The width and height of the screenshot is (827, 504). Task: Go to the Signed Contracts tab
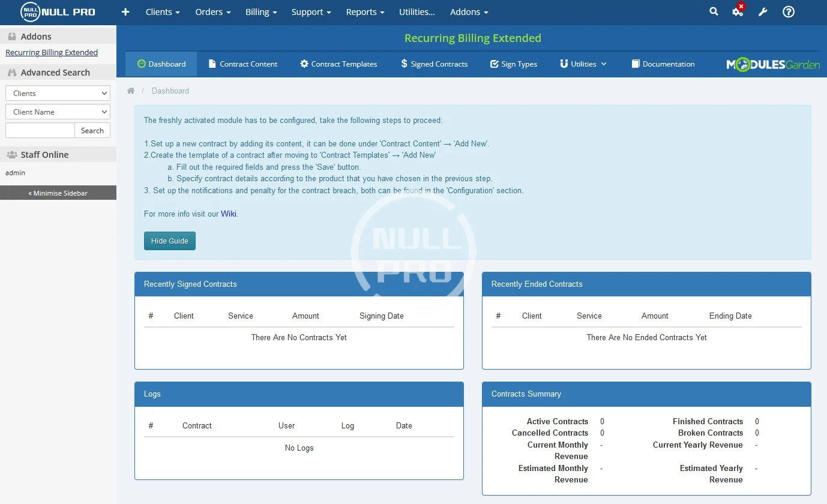click(434, 64)
